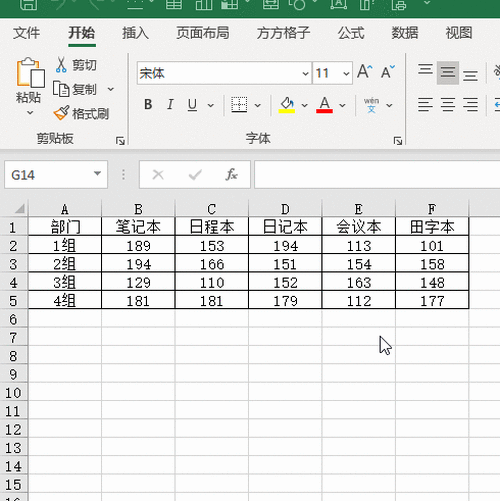This screenshot has height=501, width=500.
Task: Toggle Bold formatting
Action: [x=148, y=105]
